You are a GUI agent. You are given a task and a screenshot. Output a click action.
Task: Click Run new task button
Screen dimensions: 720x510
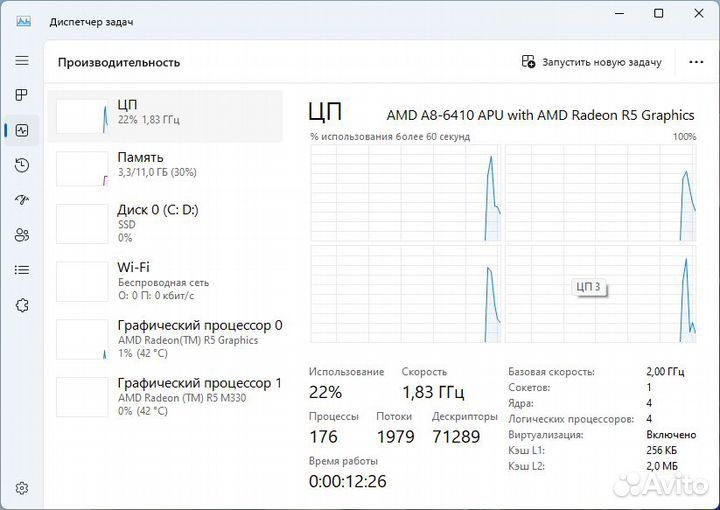point(592,62)
